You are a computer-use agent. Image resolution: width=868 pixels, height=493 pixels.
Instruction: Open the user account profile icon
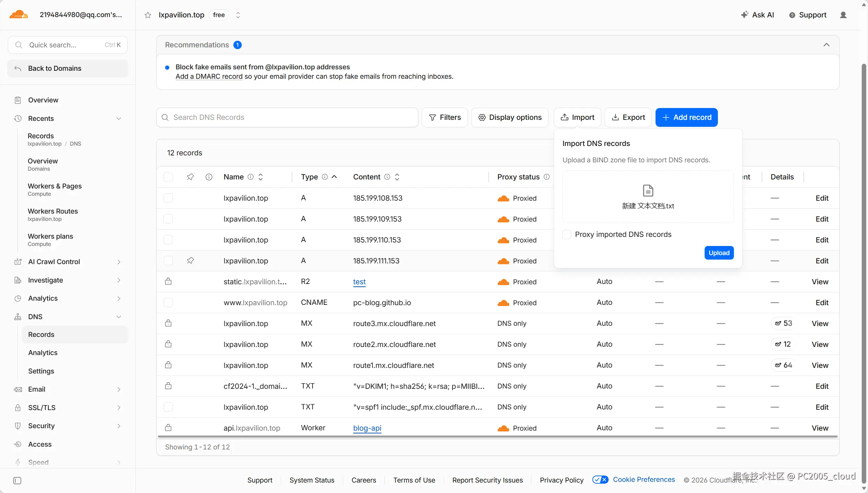pos(843,15)
